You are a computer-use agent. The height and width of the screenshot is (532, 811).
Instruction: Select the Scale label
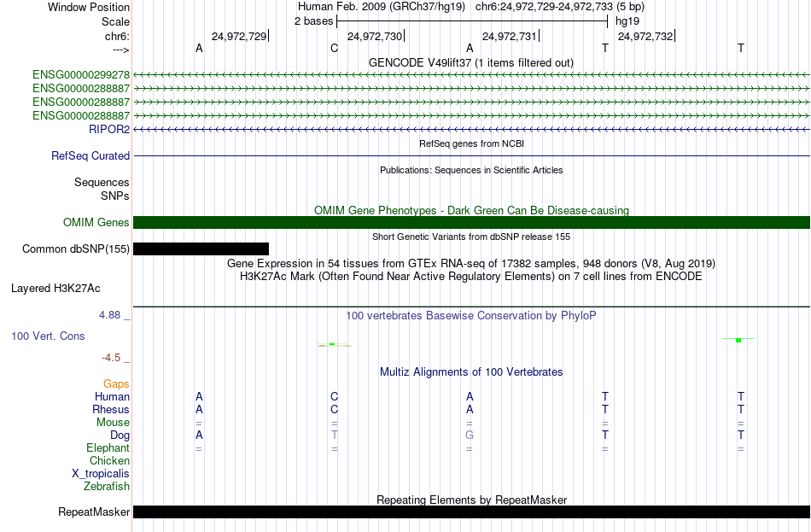click(115, 21)
